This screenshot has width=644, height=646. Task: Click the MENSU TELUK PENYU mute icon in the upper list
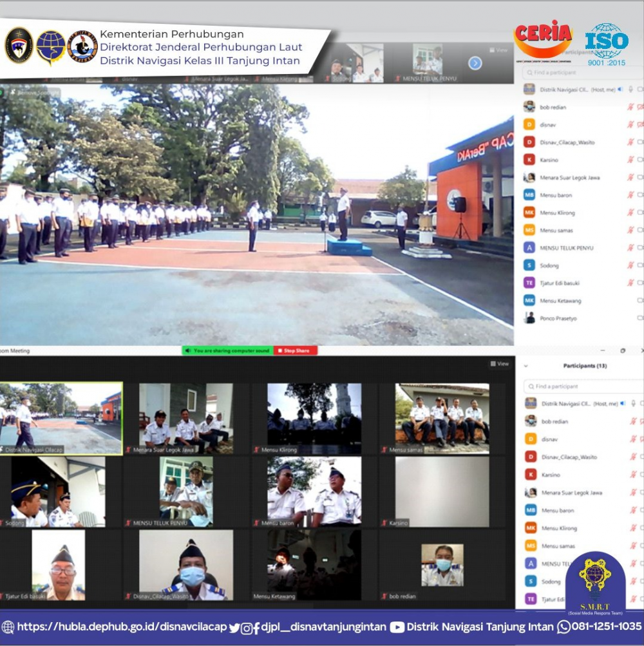[630, 247]
